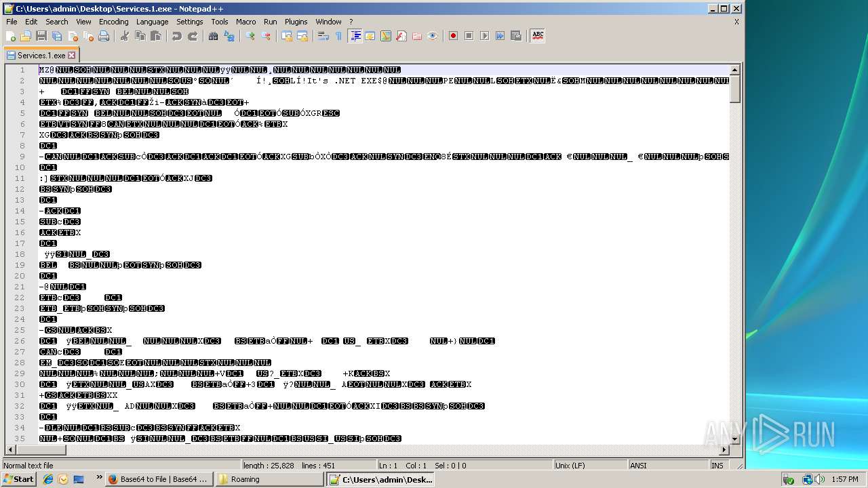The height and width of the screenshot is (488, 868).
Task: Open the Edit menu
Action: point(31,22)
